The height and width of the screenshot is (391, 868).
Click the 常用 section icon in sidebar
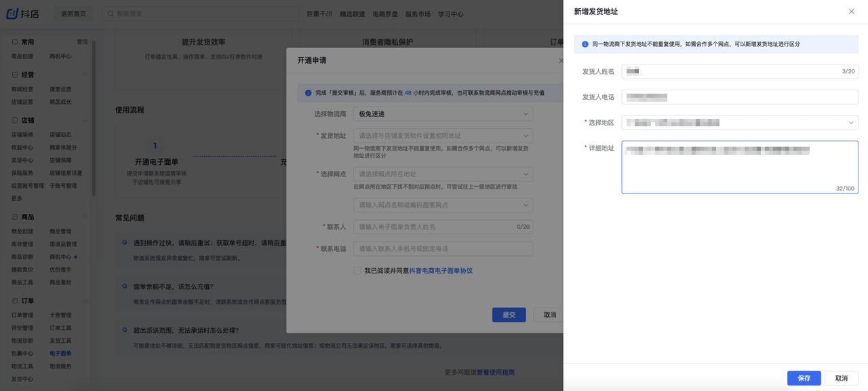click(15, 42)
